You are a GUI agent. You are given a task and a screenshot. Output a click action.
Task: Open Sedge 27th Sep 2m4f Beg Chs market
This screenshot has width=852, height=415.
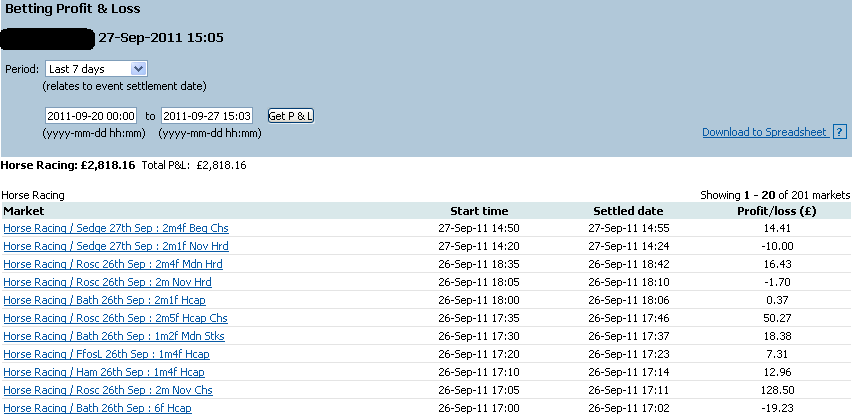(116, 228)
